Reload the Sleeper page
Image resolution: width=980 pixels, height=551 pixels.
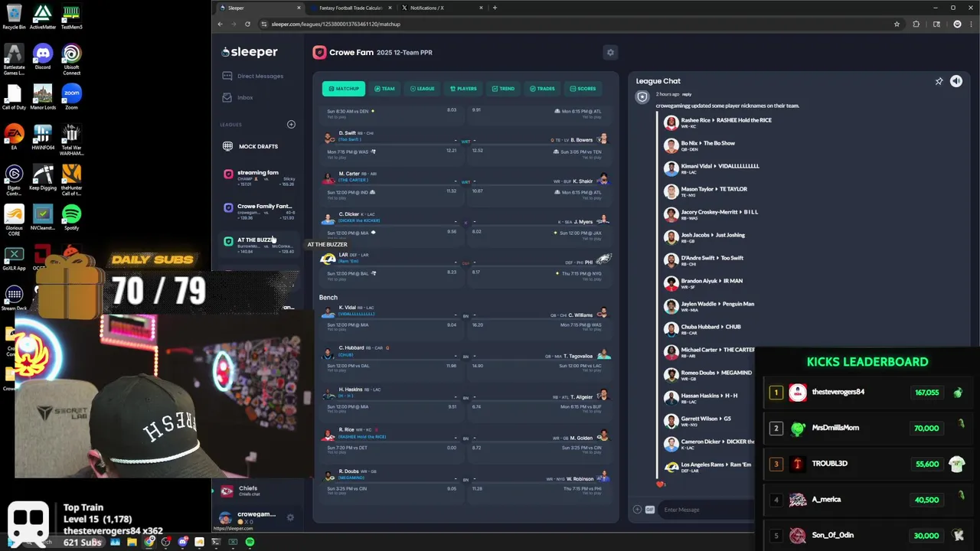pyautogui.click(x=247, y=24)
